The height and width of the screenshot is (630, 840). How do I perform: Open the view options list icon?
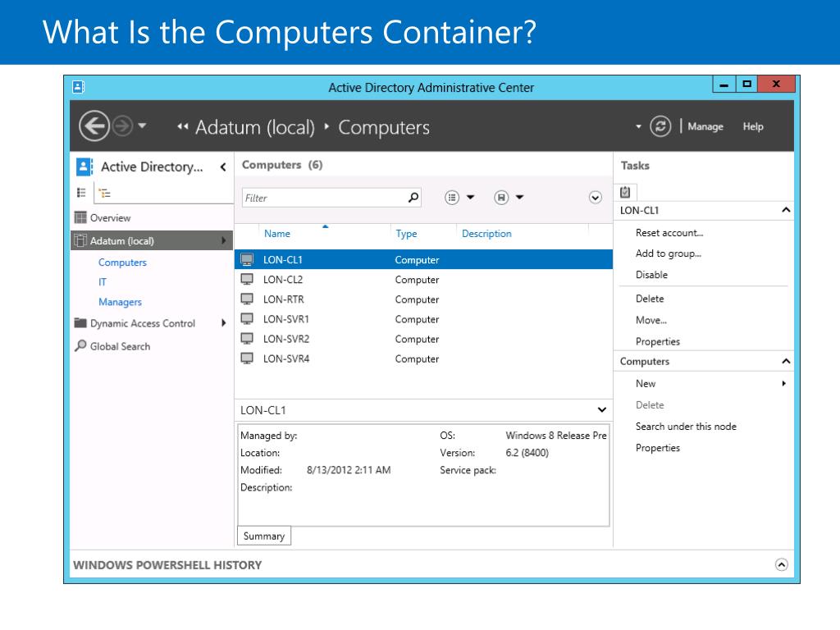pos(452,198)
